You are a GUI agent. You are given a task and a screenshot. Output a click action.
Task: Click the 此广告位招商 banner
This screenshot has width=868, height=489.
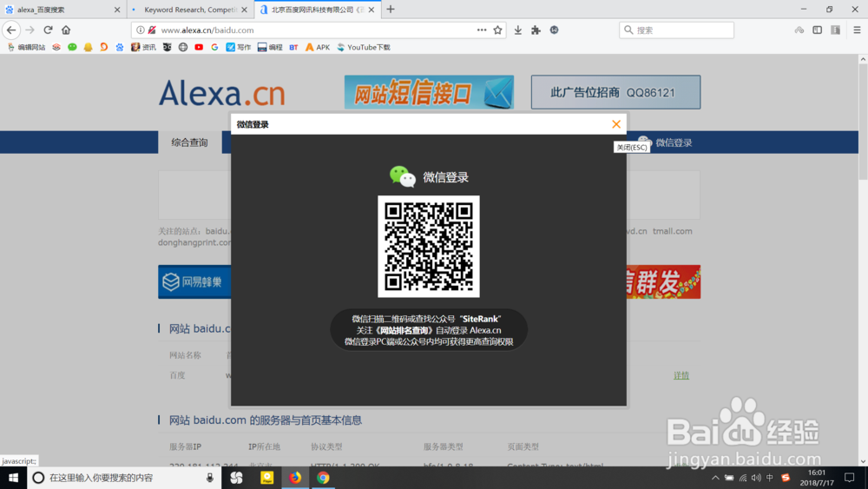click(x=615, y=92)
